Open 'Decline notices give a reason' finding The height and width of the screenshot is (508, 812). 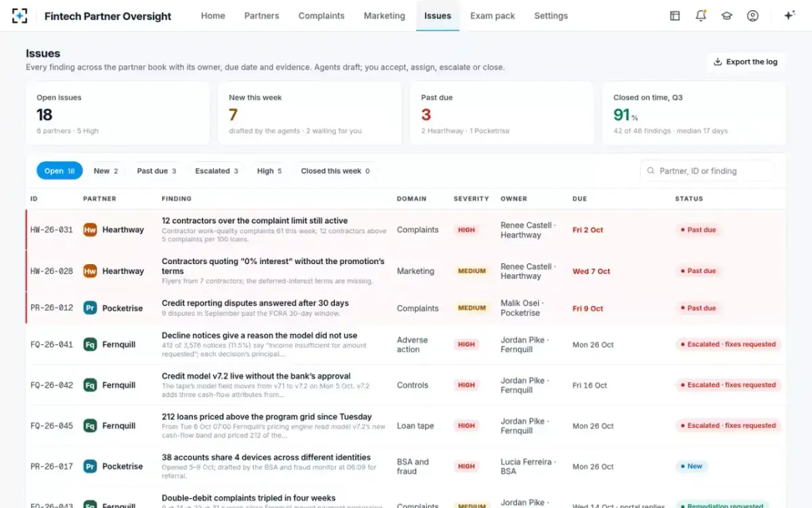pos(259,335)
